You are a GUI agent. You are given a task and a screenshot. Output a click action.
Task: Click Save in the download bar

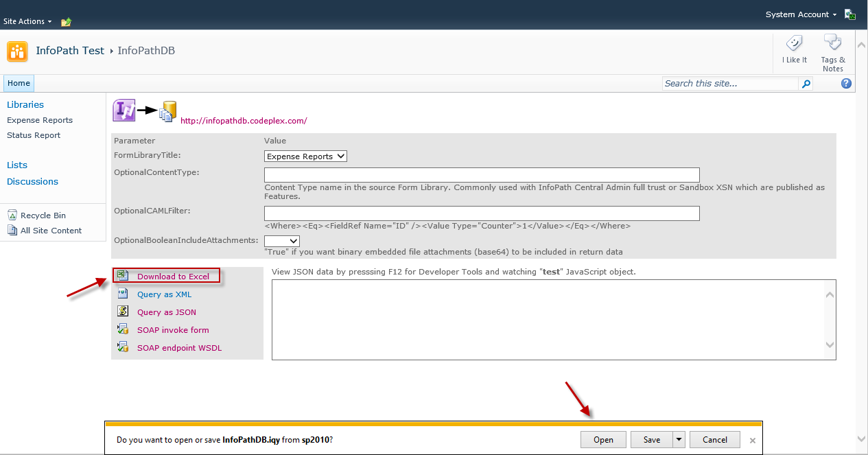tap(652, 440)
